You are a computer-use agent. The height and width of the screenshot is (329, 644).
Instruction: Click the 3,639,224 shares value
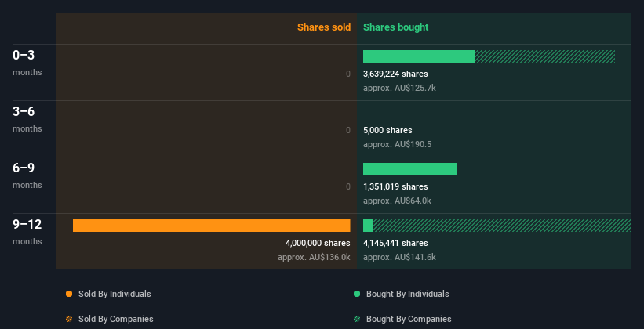(395, 74)
